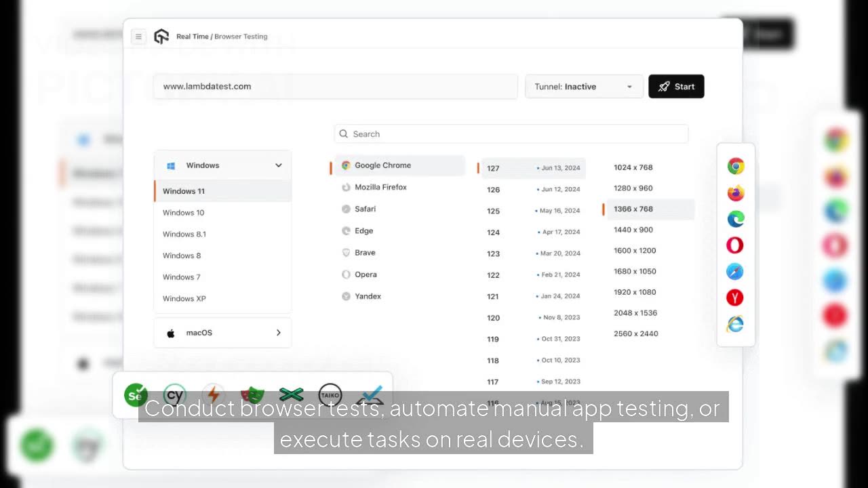This screenshot has height=488, width=868.
Task: Click the Start button
Action: (676, 87)
